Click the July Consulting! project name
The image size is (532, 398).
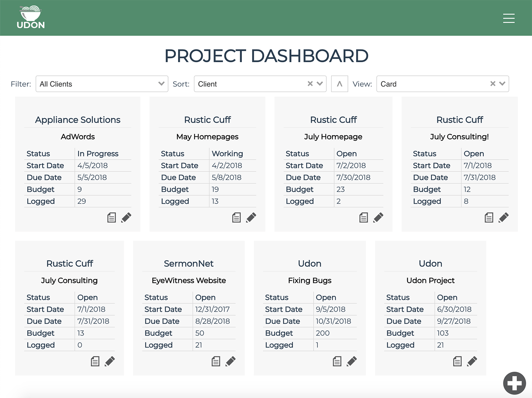coord(460,137)
